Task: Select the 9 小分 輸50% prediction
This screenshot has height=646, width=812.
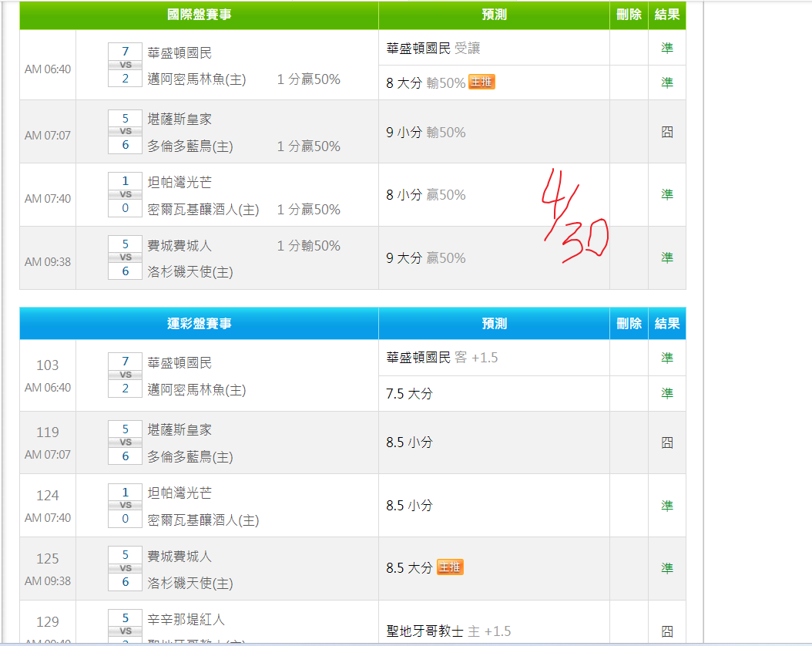Action: click(426, 133)
